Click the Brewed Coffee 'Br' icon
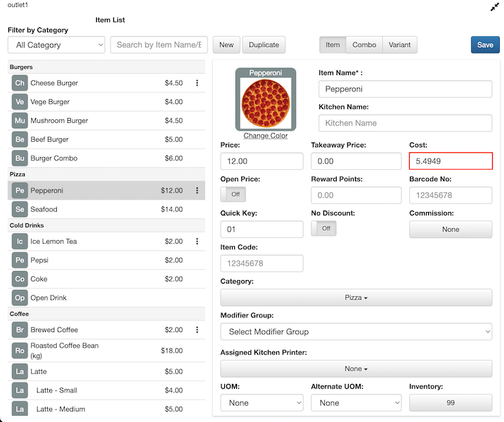The height and width of the screenshot is (422, 504). tap(20, 330)
